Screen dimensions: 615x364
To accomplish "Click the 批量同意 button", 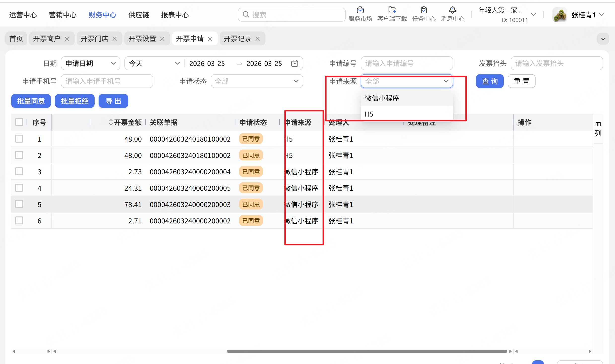I will coord(31,101).
